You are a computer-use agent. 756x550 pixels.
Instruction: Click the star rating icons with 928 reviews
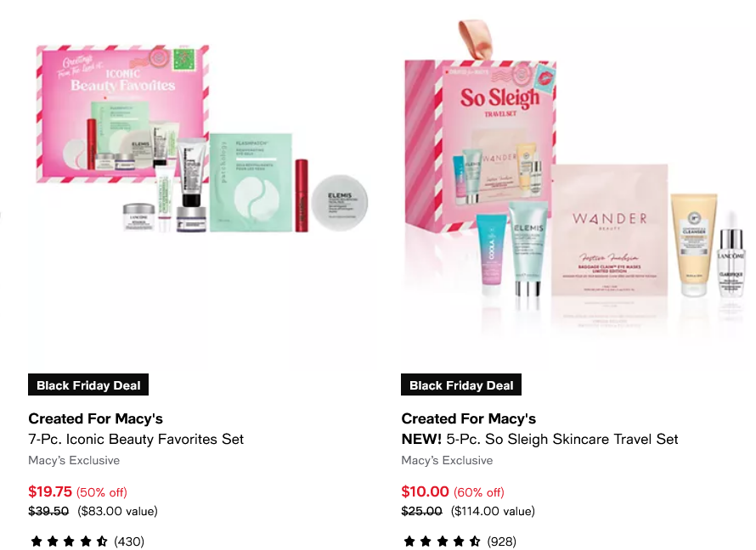coord(442,542)
